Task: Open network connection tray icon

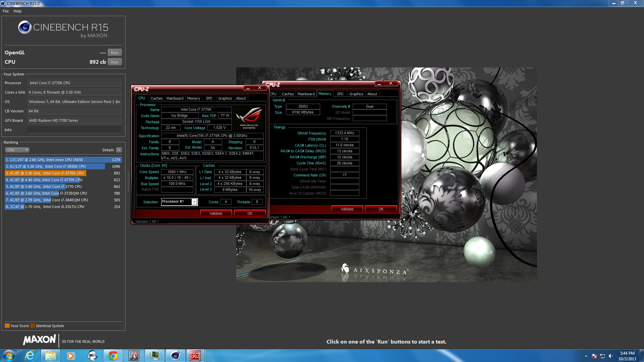Action: pos(602,356)
